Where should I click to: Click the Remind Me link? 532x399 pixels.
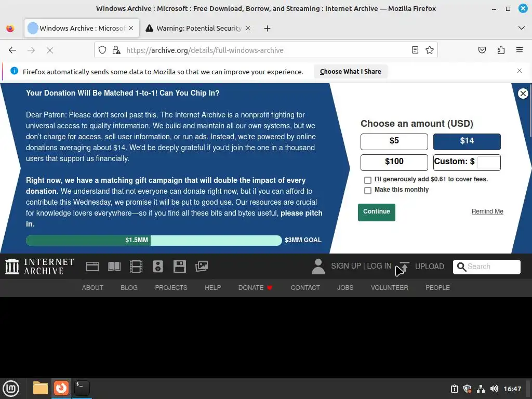click(x=487, y=211)
